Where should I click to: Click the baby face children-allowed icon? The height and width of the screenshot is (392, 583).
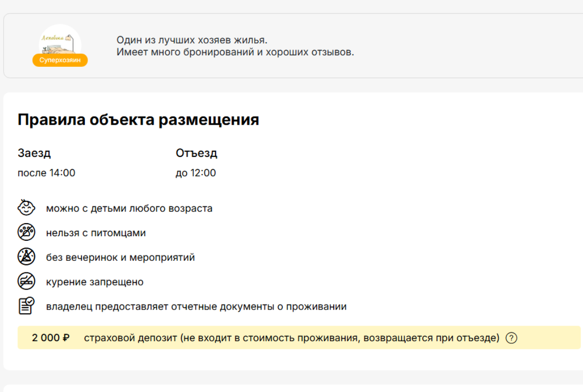[x=27, y=208]
